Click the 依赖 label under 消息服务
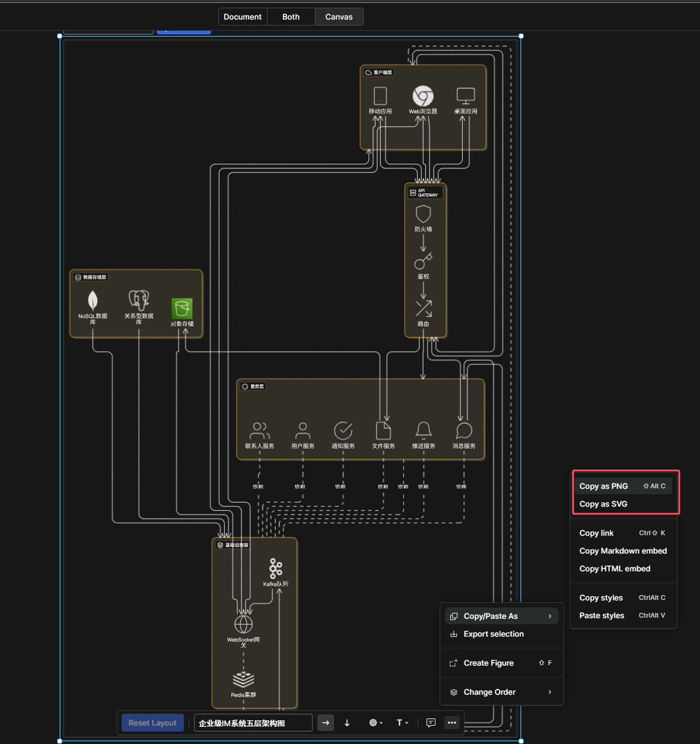This screenshot has height=744, width=700. pos(461,487)
